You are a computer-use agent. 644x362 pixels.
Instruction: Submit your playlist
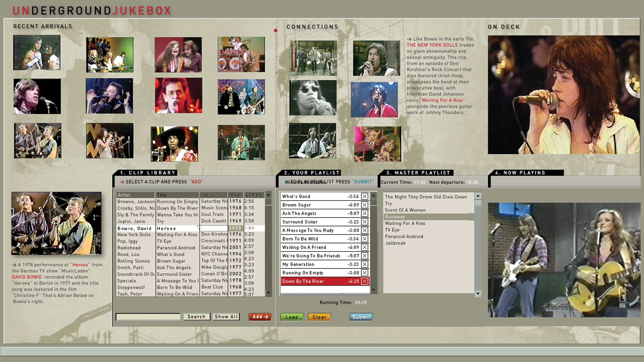(x=361, y=317)
